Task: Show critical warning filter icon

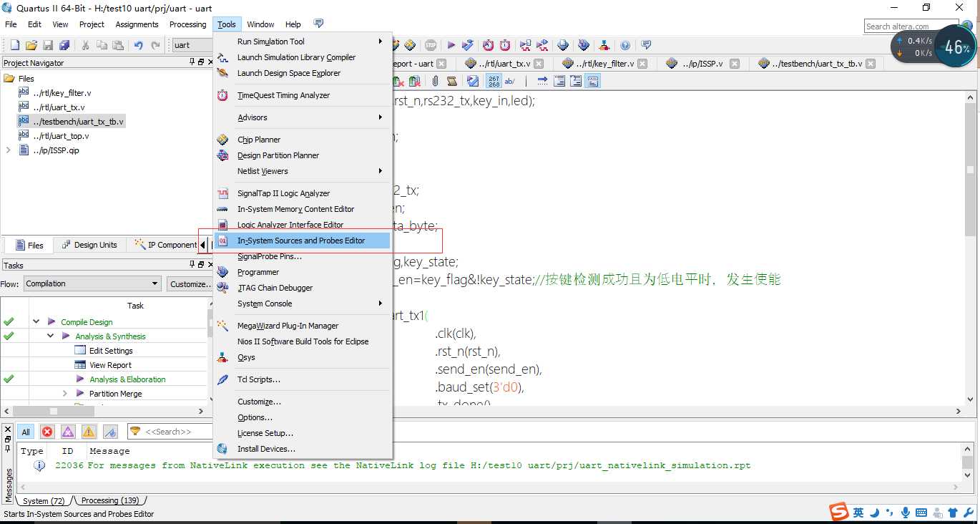Action: 68,432
